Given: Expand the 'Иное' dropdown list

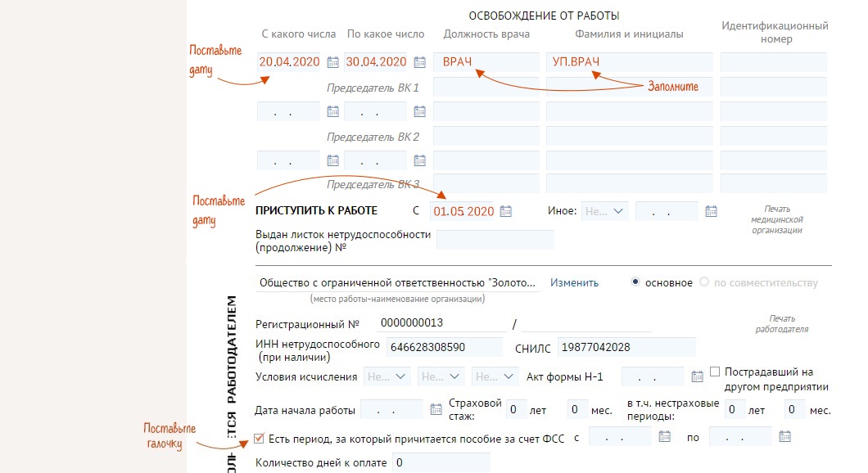Looking at the screenshot, I should point(604,211).
